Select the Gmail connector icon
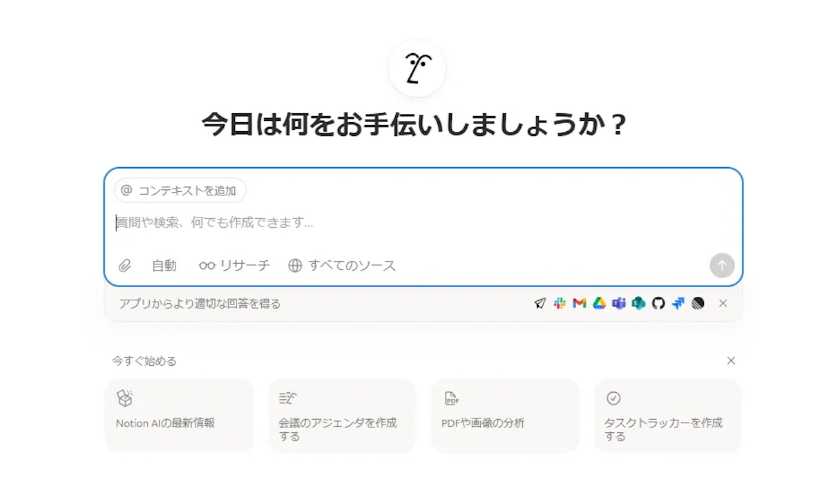 click(579, 303)
